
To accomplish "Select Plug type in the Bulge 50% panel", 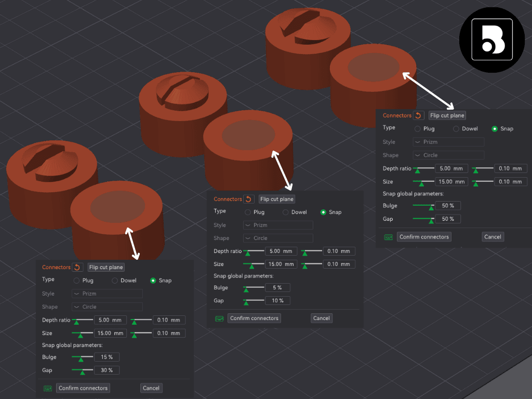I will pos(418,129).
